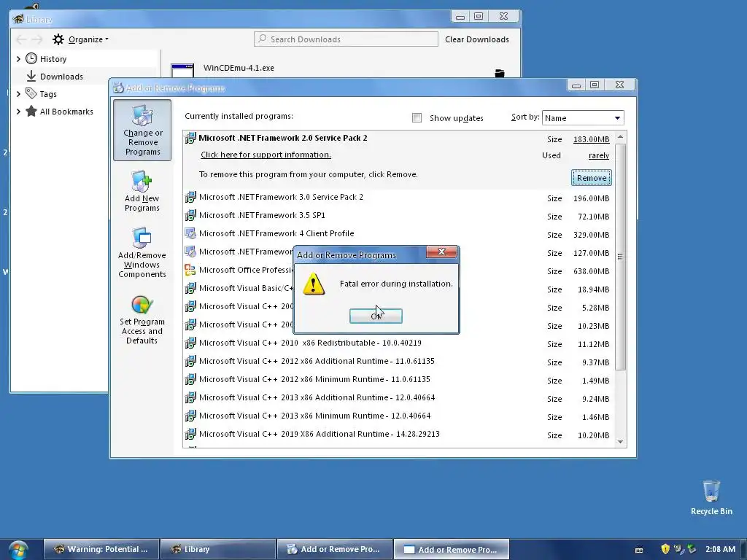Select Tags item in Library sidebar
This screenshot has width=747, height=560.
tap(48, 94)
